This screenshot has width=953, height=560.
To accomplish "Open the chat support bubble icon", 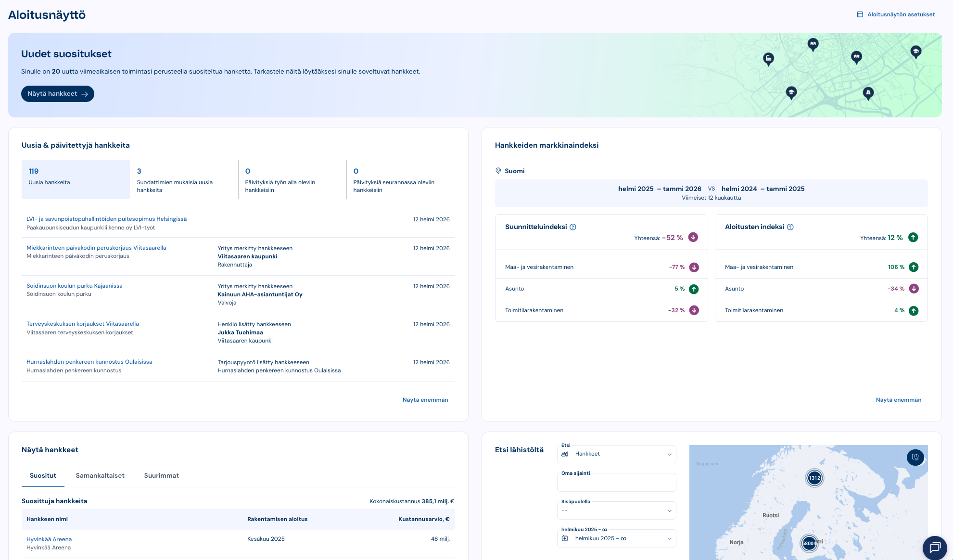I will click(x=935, y=547).
